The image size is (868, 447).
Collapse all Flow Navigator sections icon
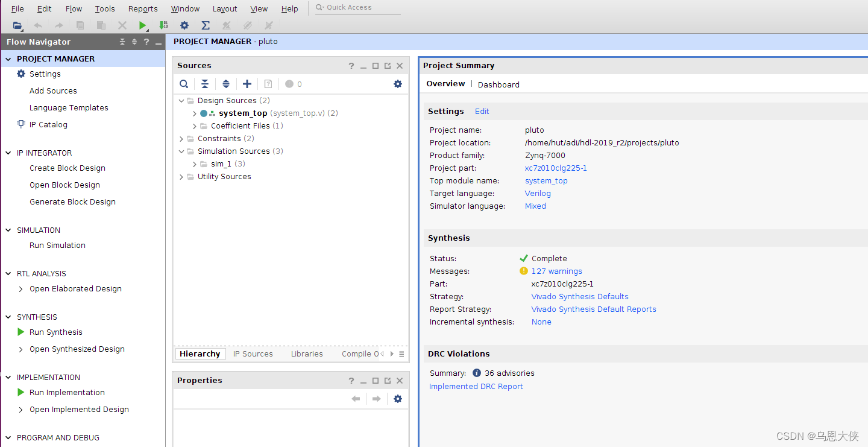pyautogui.click(x=122, y=42)
